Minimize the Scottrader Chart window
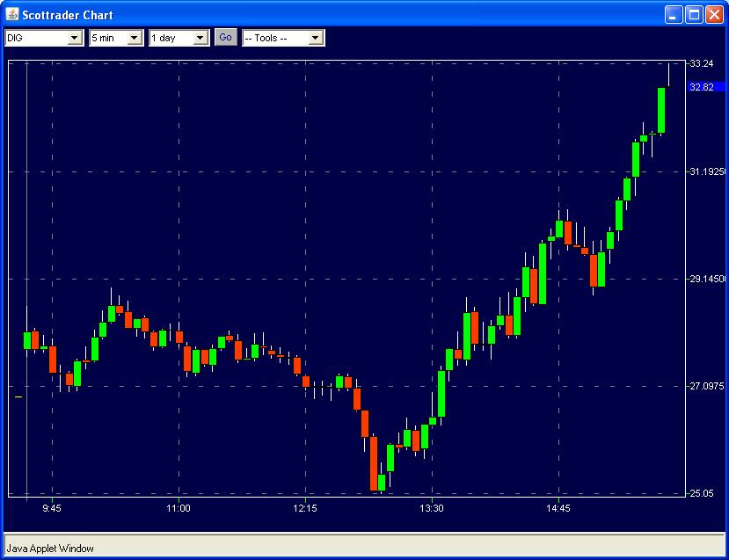The height and width of the screenshot is (560, 729). (x=673, y=14)
